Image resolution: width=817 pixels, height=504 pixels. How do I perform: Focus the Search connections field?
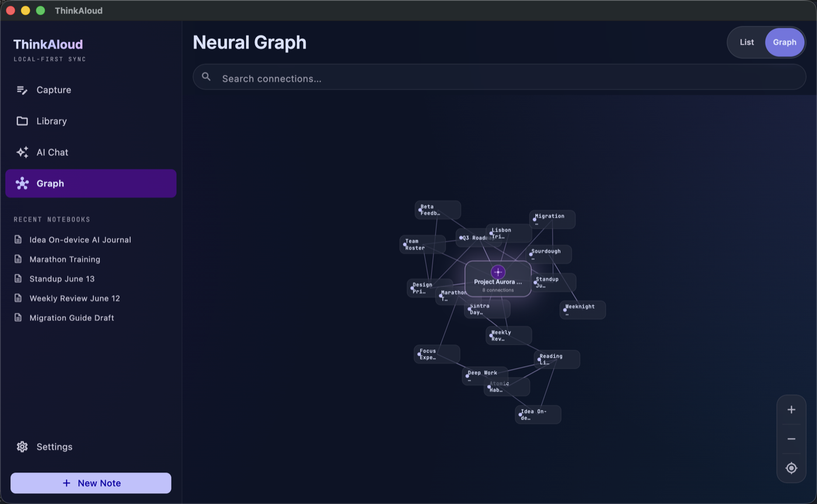point(500,77)
